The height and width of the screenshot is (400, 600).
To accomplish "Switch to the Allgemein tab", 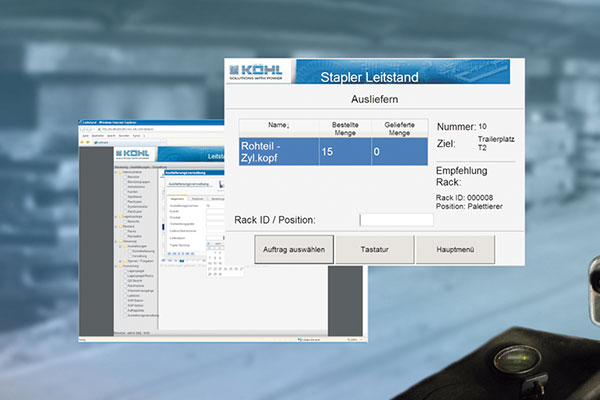I will tap(177, 198).
